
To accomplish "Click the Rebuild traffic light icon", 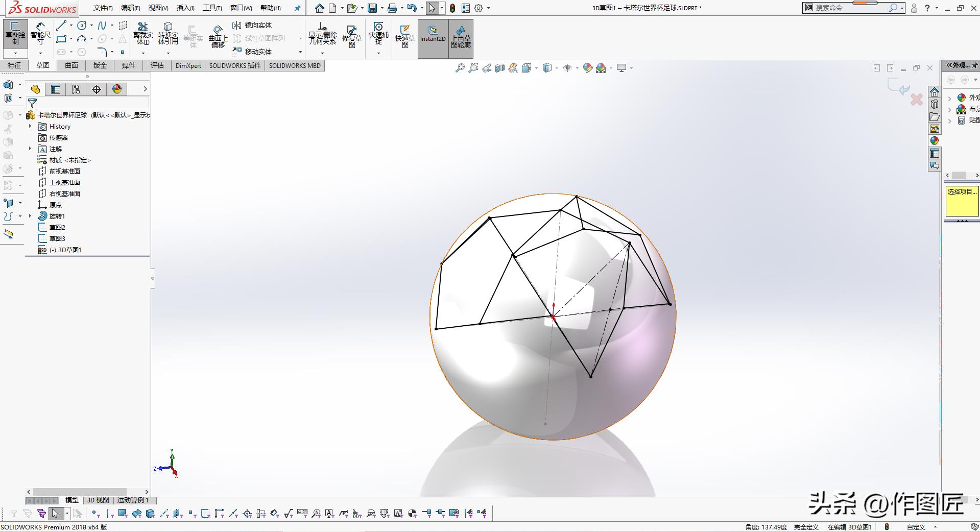I will tap(452, 8).
